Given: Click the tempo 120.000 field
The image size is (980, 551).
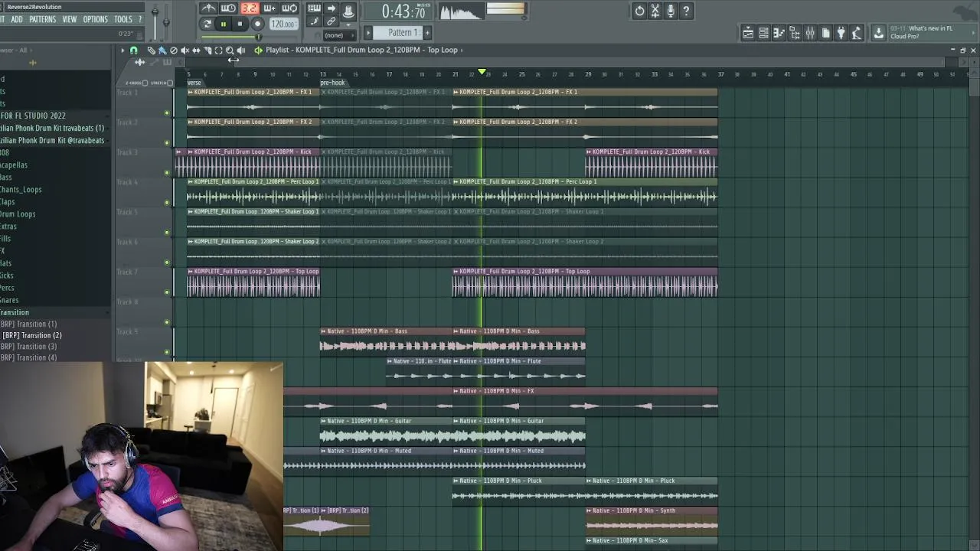Looking at the screenshot, I should click(283, 24).
